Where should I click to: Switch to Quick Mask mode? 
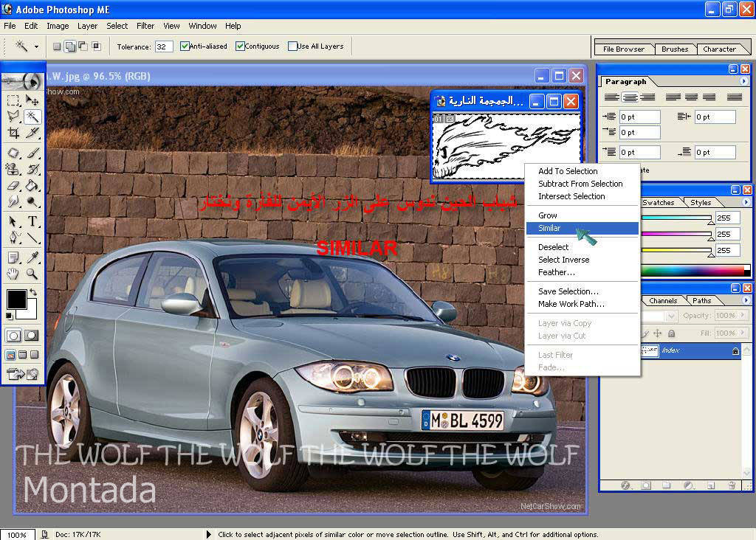[x=32, y=335]
